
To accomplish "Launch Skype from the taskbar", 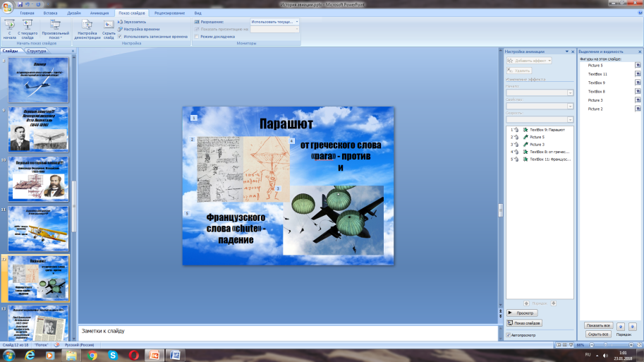I will pyautogui.click(x=113, y=356).
